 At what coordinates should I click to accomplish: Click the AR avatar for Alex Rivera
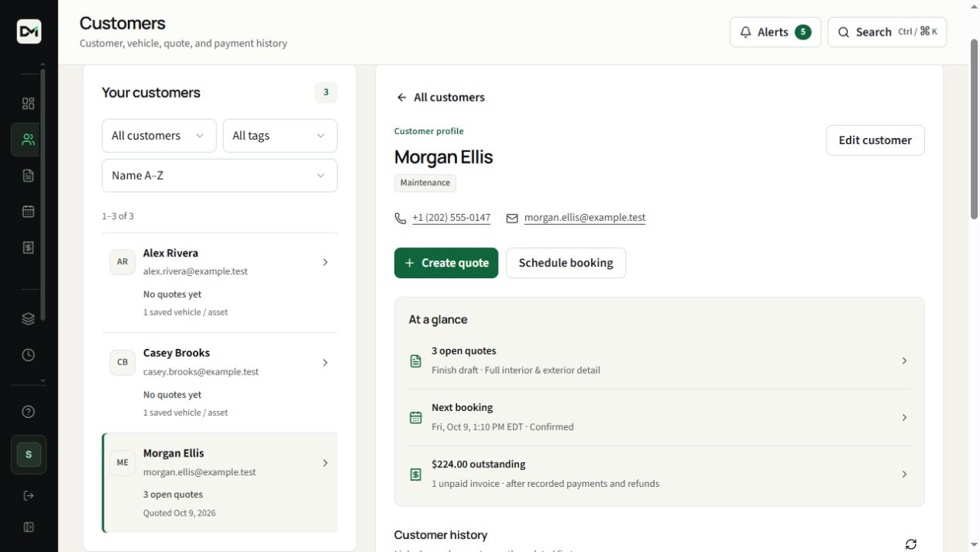coord(122,262)
